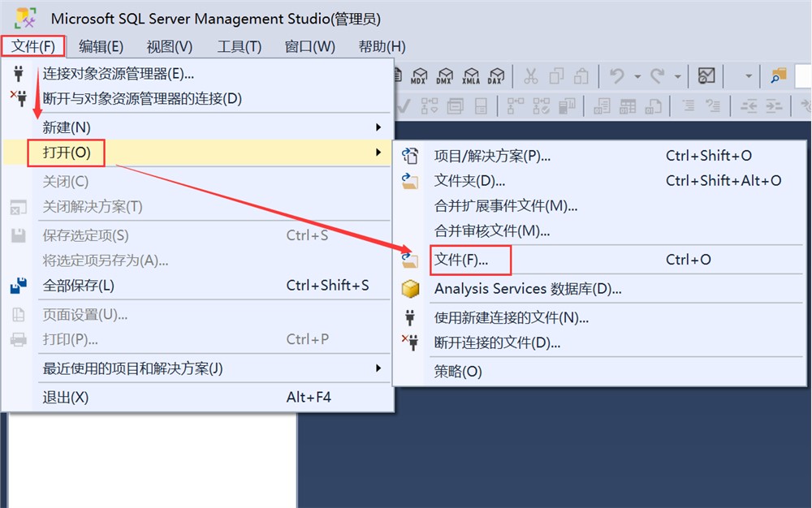Viewport: 812px width, 508px height.
Task: Open the Undo history dropdown arrow
Action: [637, 76]
